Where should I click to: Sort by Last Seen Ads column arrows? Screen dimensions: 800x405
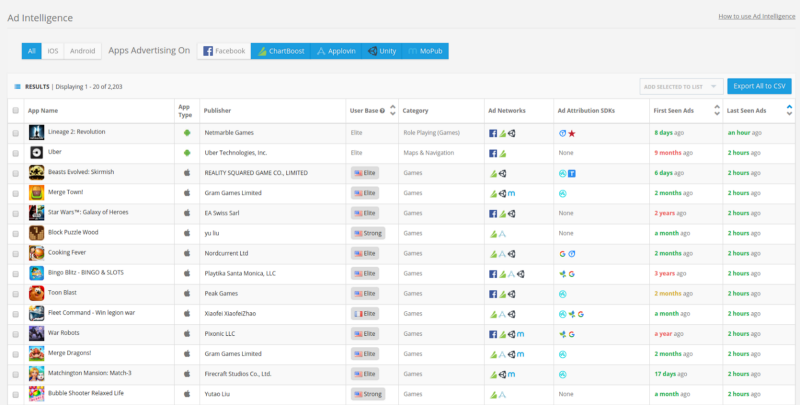click(x=789, y=110)
